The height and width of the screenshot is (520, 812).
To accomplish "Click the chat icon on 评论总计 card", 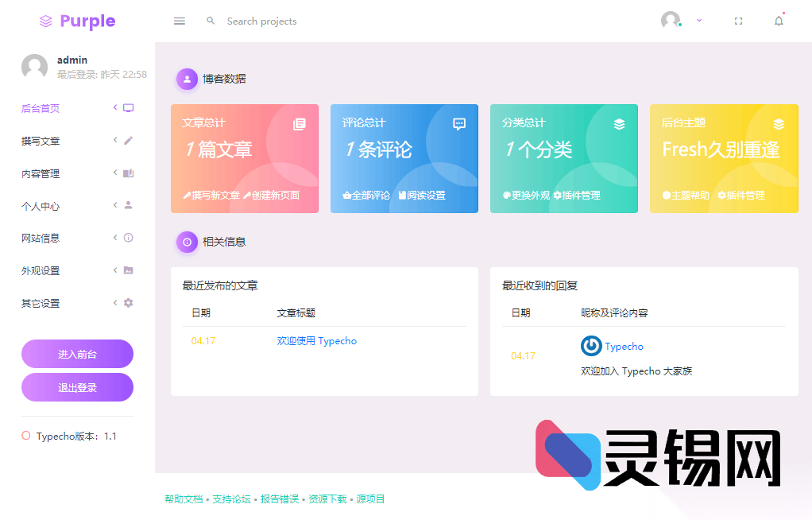I will tap(459, 124).
